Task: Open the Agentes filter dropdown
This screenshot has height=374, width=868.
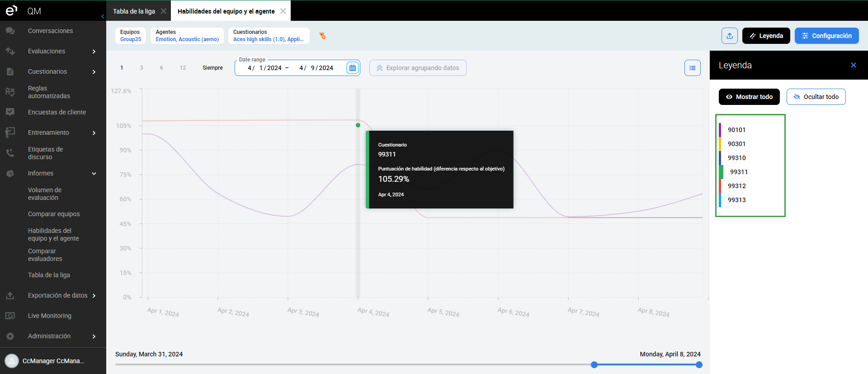Action: [187, 36]
